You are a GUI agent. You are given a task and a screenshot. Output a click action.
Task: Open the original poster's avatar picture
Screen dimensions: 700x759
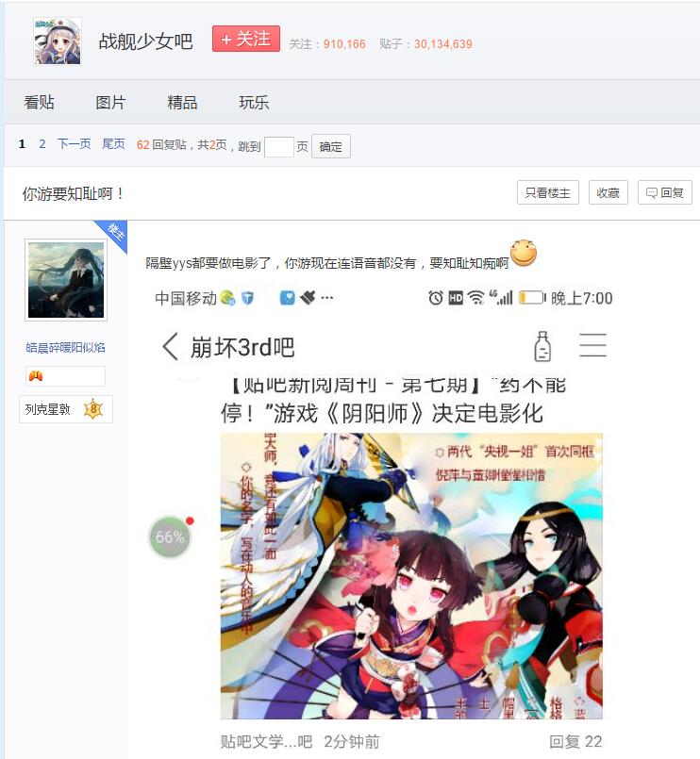coord(66,280)
